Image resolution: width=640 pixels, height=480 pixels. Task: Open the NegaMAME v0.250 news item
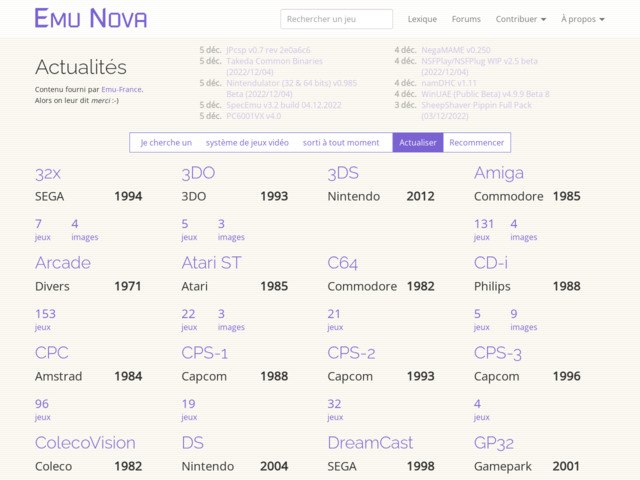[x=457, y=49]
